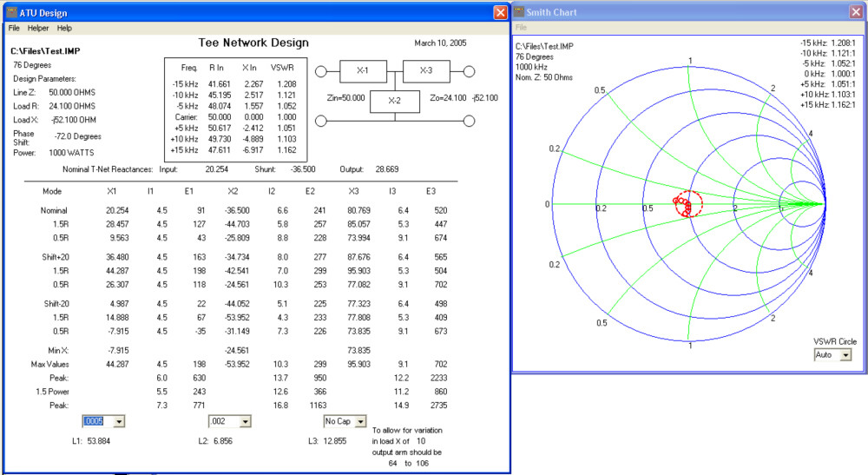The width and height of the screenshot is (868, 475).
Task: Click the X-1 box in network diagram
Action: tap(363, 70)
